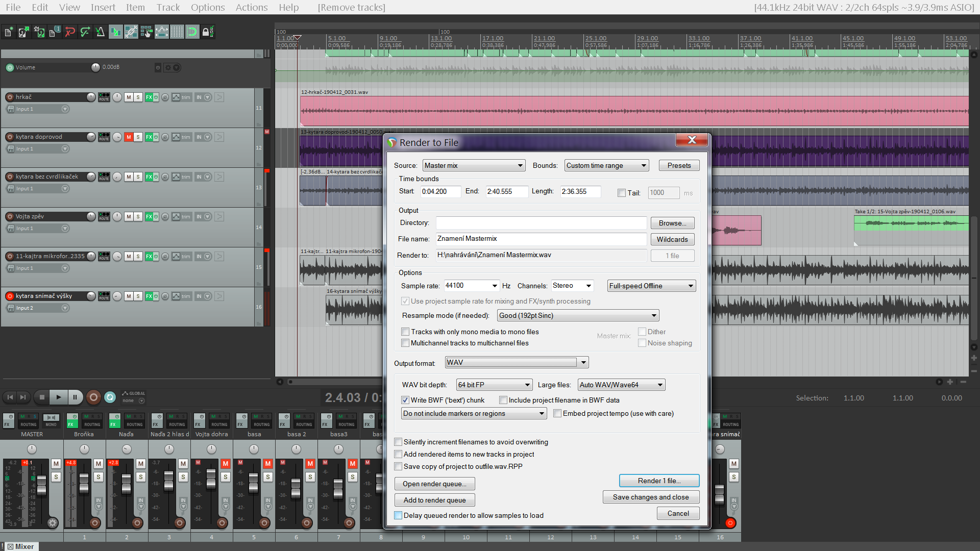Open routing for kytara doprovod track
This screenshot has height=551, width=980.
[104, 137]
